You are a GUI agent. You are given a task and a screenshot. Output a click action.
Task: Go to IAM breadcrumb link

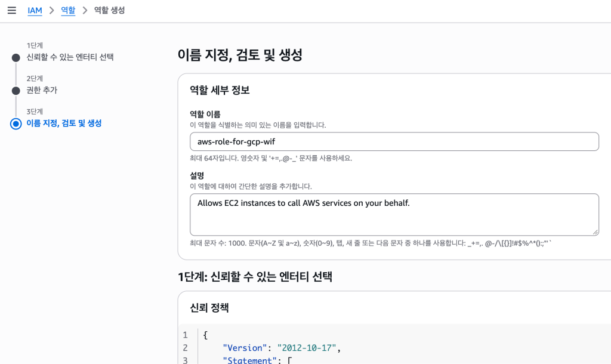click(x=35, y=11)
